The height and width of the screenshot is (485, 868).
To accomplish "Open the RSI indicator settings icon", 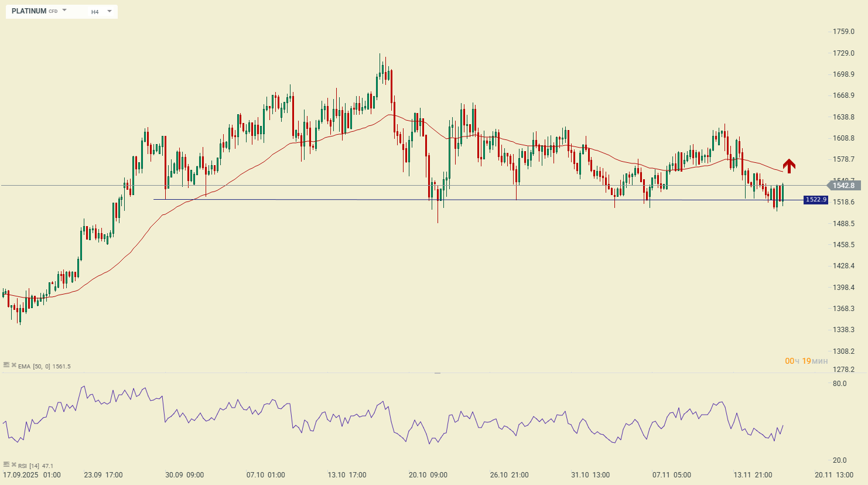I will (6, 464).
